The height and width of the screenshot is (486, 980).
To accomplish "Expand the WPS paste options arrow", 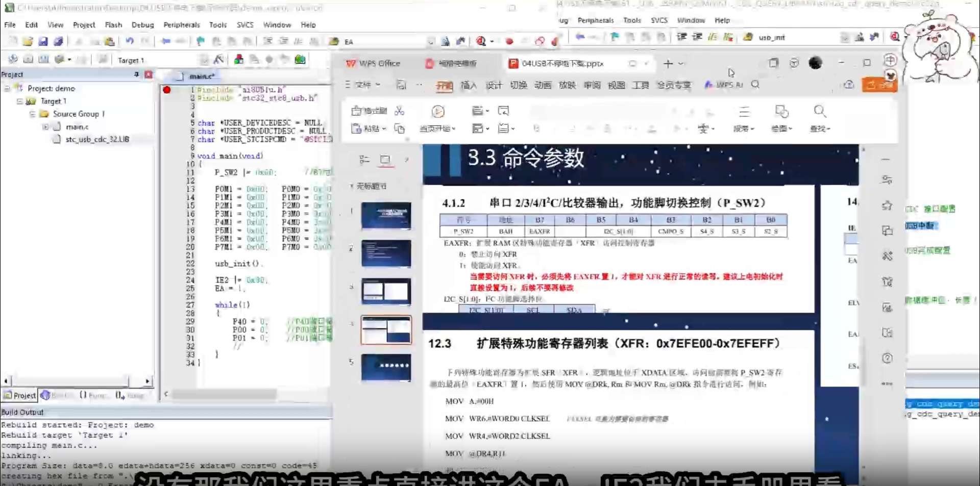I will coord(384,129).
